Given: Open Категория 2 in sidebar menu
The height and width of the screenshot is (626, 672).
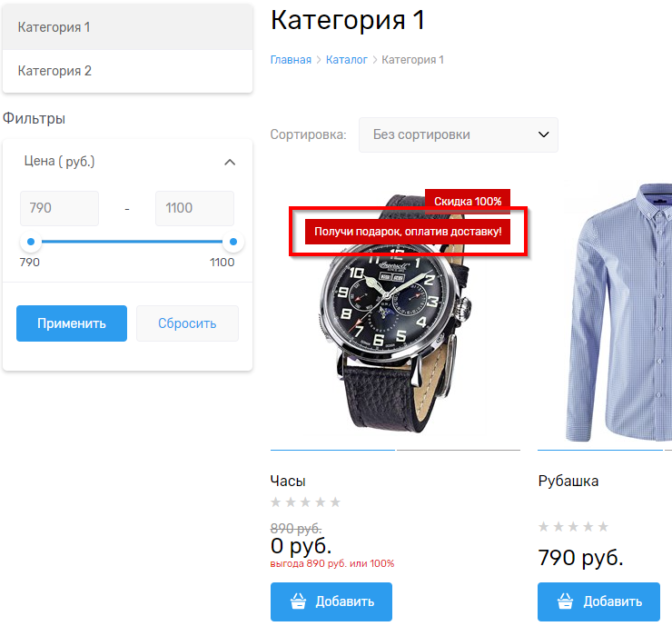Looking at the screenshot, I should 127,71.
